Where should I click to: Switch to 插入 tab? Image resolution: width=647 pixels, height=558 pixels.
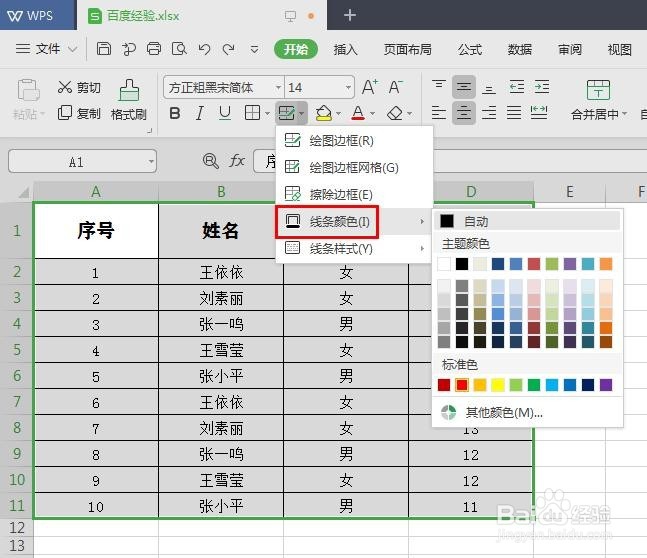[345, 50]
